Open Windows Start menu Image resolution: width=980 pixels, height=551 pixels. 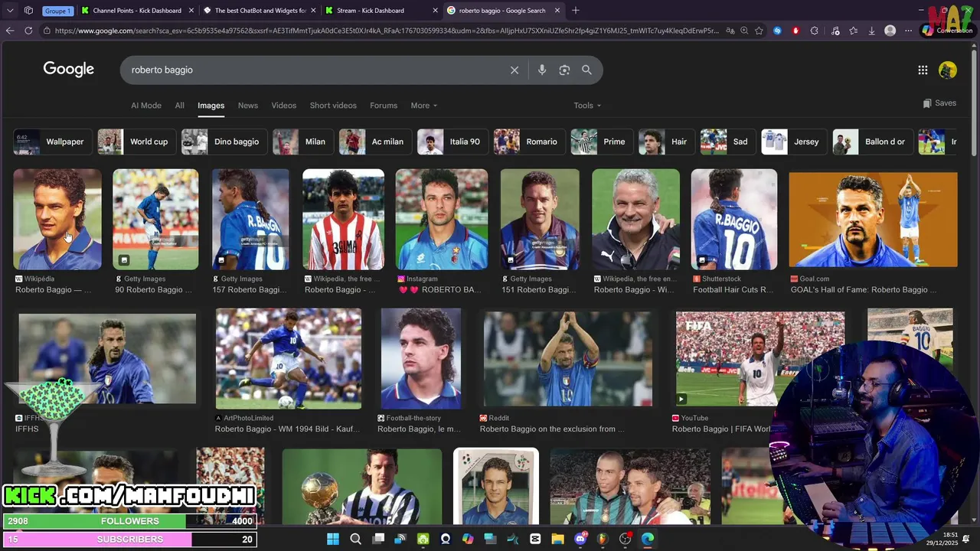[x=333, y=539]
